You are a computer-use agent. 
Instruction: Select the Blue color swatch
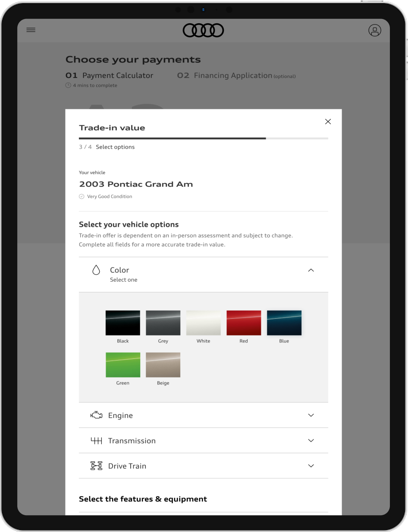284,323
